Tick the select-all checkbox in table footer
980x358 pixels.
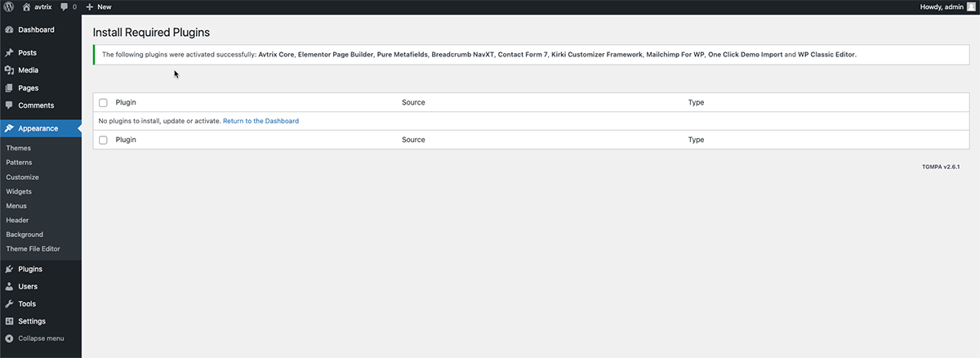coord(103,140)
